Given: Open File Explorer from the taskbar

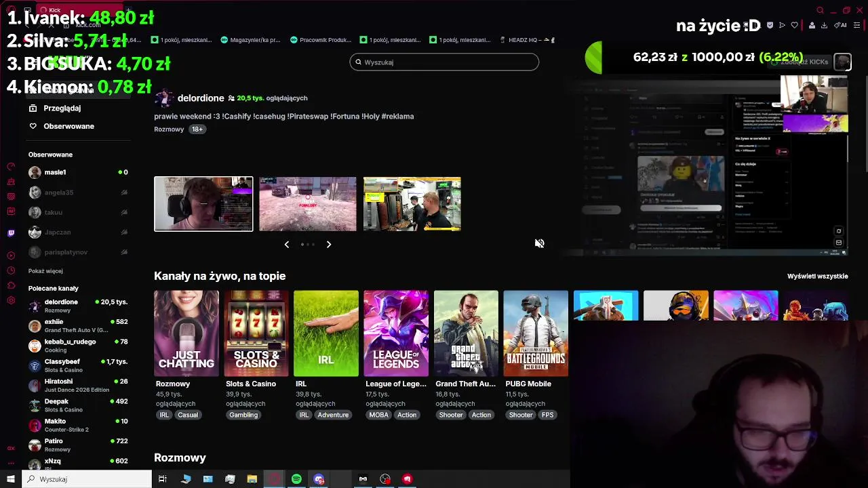Looking at the screenshot, I should pos(252,479).
